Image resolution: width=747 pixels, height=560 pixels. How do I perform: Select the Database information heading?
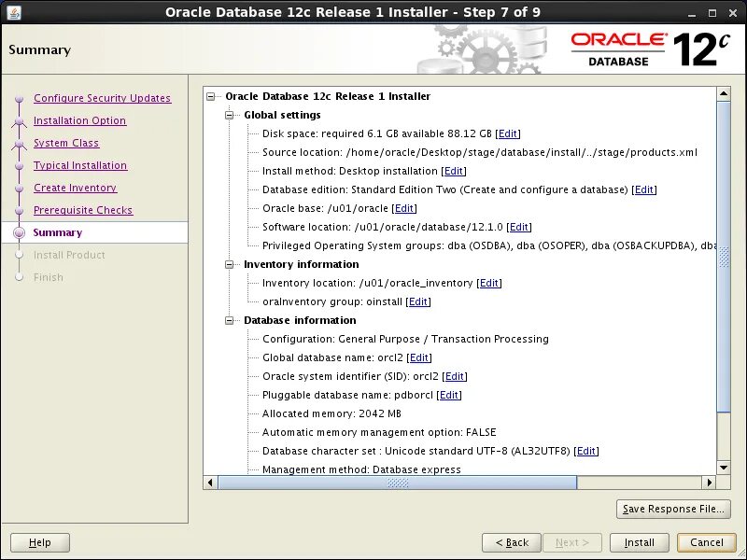click(300, 320)
